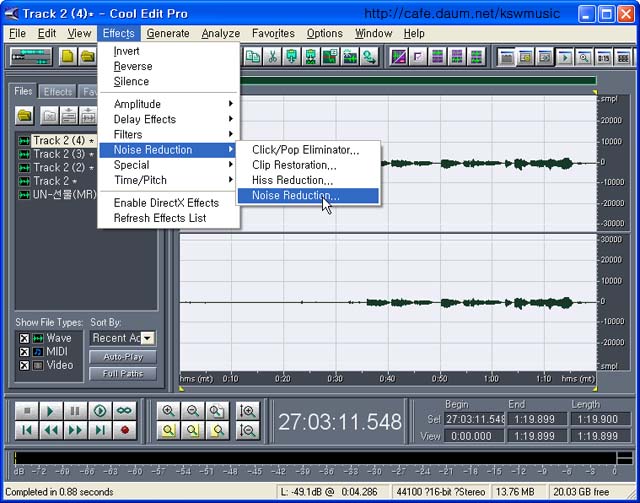This screenshot has width=640, height=503.
Task: Click Zoom Out Full icon
Action: [x=217, y=411]
